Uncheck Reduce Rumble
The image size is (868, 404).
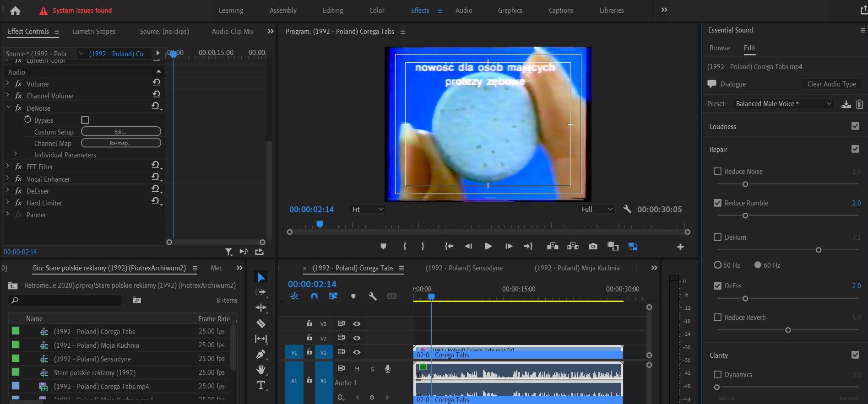coord(717,203)
